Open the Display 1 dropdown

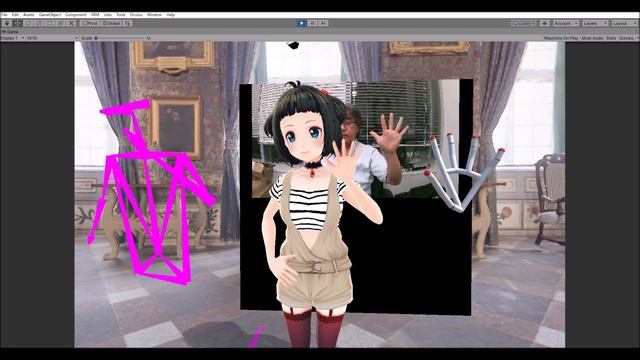(x=13, y=38)
